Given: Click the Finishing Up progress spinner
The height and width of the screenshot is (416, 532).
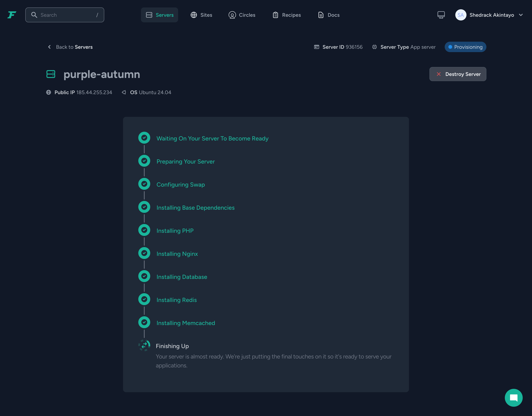Looking at the screenshot, I should click(x=144, y=345).
